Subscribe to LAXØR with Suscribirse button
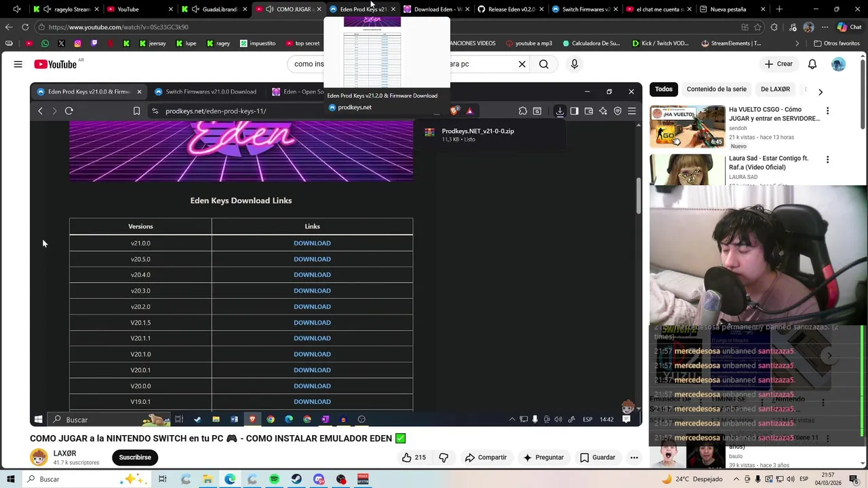868x488 pixels. point(135,457)
